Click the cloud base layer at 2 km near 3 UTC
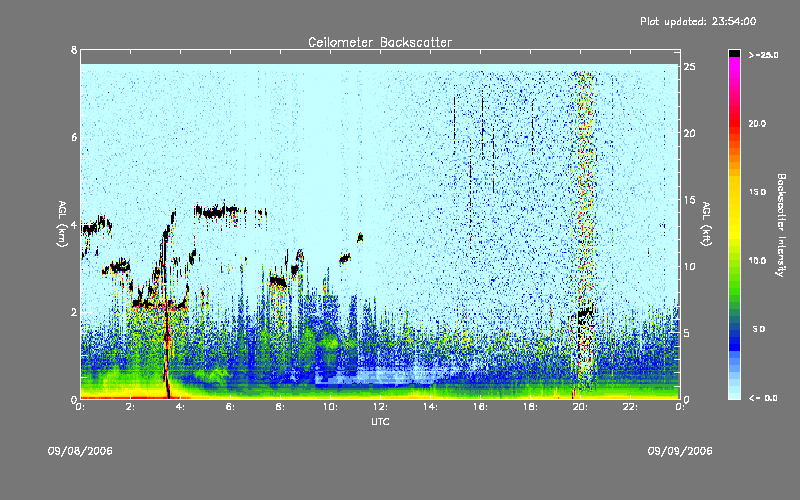The width and height of the screenshot is (800, 500). point(159,305)
